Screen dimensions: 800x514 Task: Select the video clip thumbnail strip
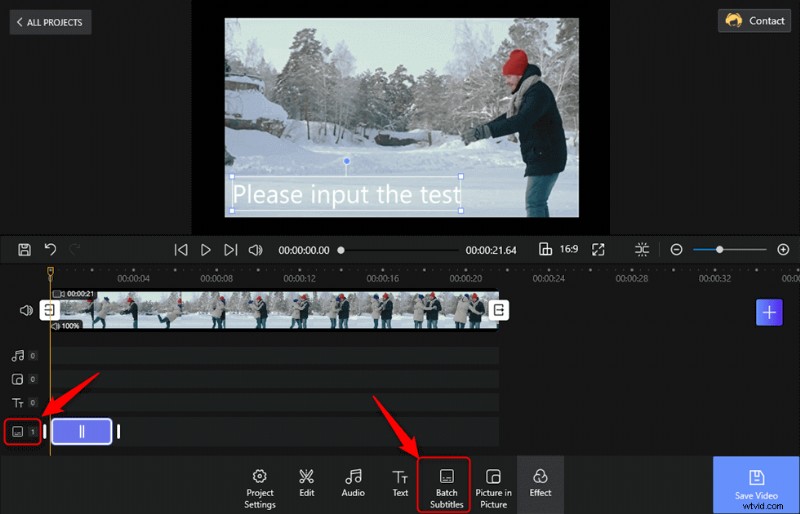pos(274,310)
